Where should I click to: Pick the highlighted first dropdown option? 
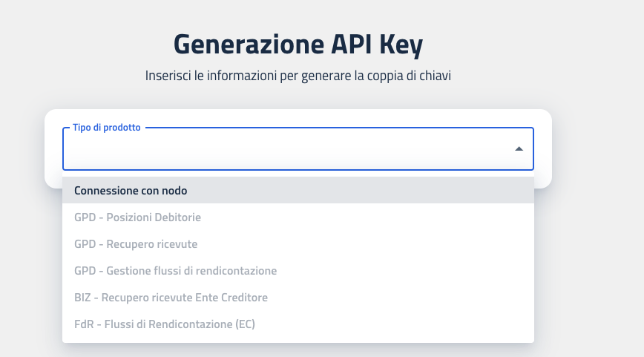pos(131,191)
